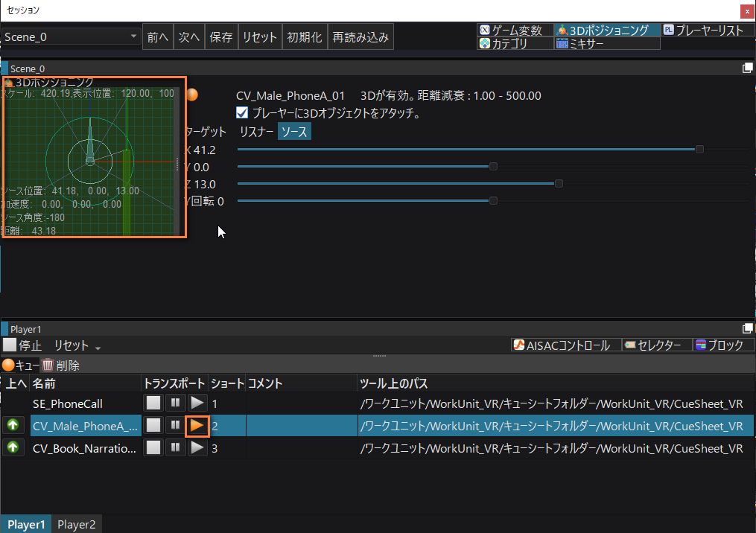Open the カテゴリ tab

tap(515, 43)
